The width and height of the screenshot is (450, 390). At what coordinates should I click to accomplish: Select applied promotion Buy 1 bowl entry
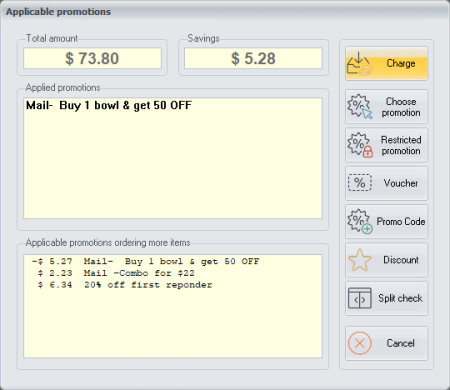tap(109, 105)
